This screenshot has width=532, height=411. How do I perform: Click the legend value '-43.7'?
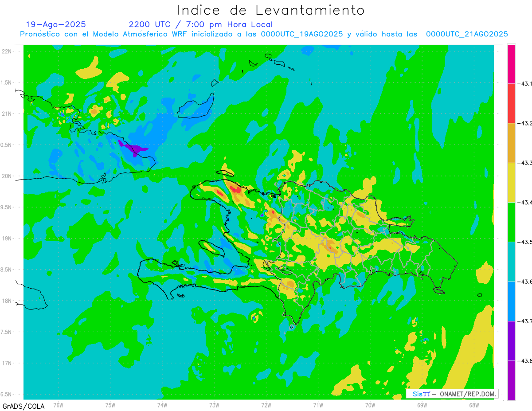click(525, 321)
